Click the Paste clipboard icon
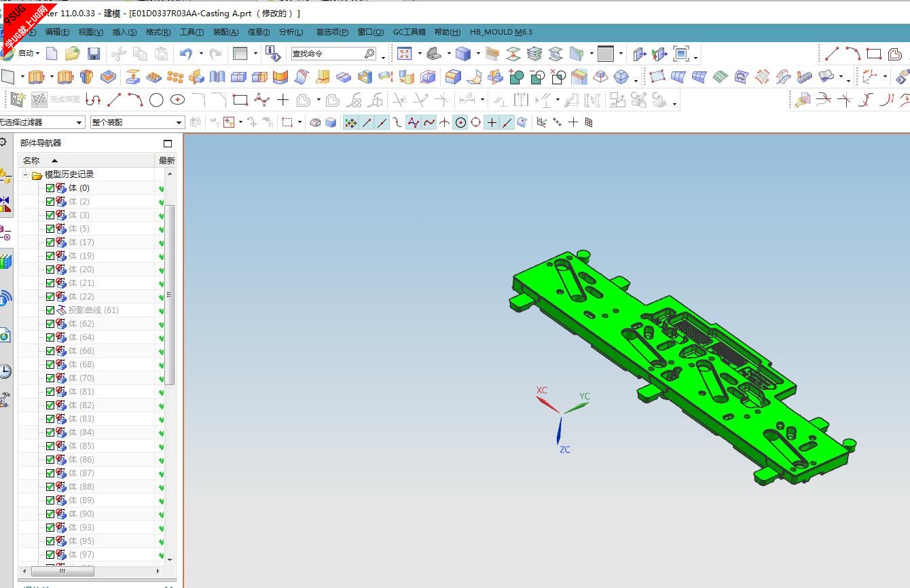The image size is (910, 588). coord(161,54)
